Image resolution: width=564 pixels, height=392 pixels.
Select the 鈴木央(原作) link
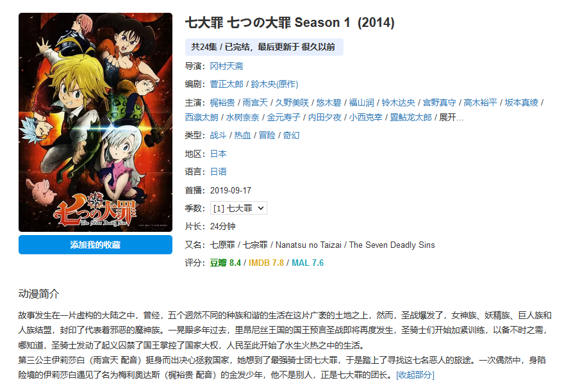pos(274,84)
